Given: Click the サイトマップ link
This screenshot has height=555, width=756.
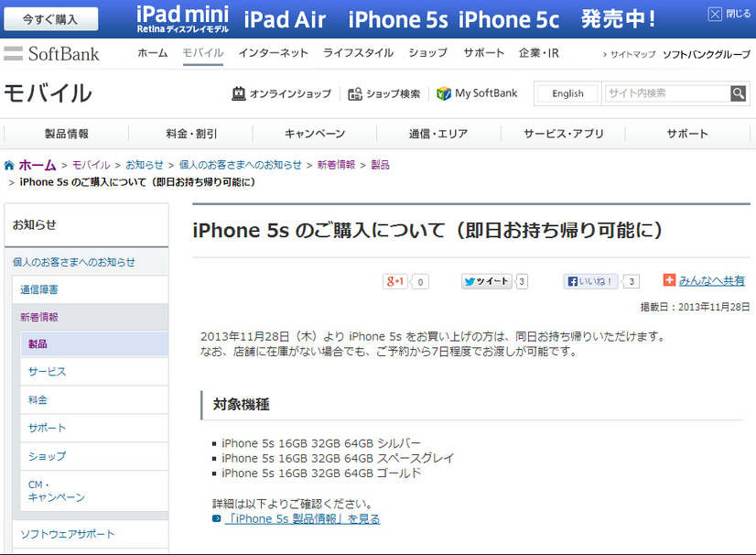Looking at the screenshot, I should (x=632, y=55).
